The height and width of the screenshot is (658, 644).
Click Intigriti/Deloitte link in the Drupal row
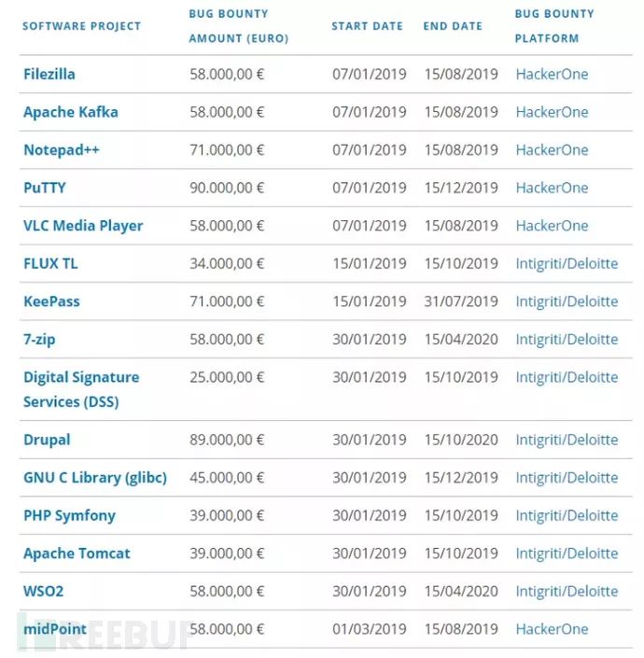tap(567, 440)
